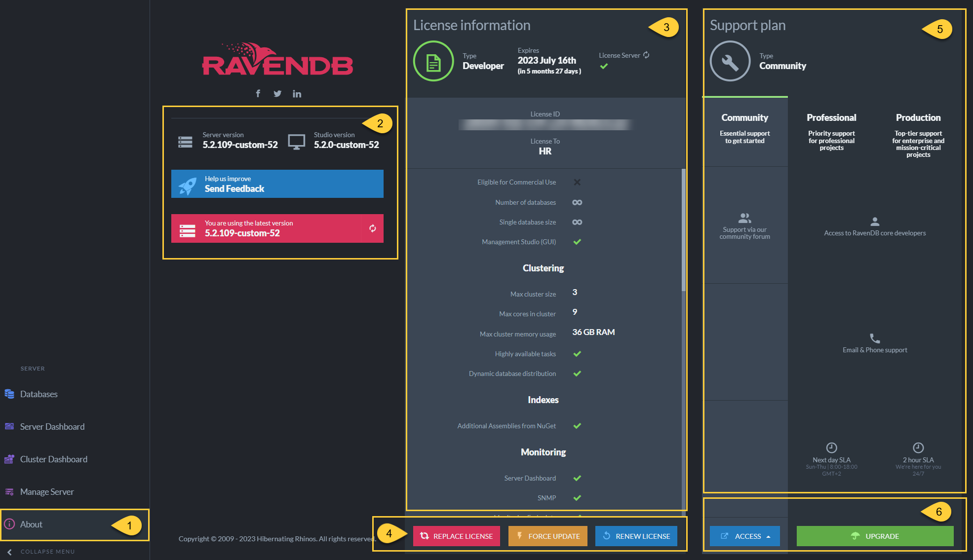This screenshot has width=973, height=560.
Task: Click the 'Clustering' section heading
Action: click(543, 268)
